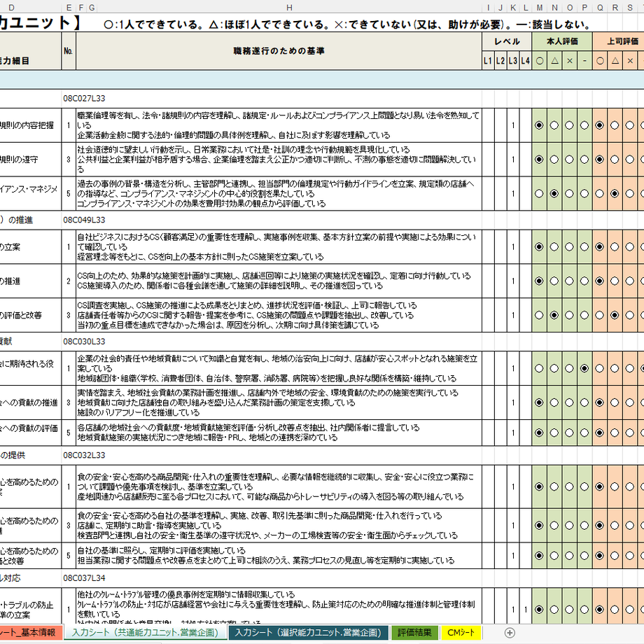Screen dimensions: 644x644
Task: Select 本人評価 △ for 規則の内容把握 row
Action: pyautogui.click(x=554, y=125)
